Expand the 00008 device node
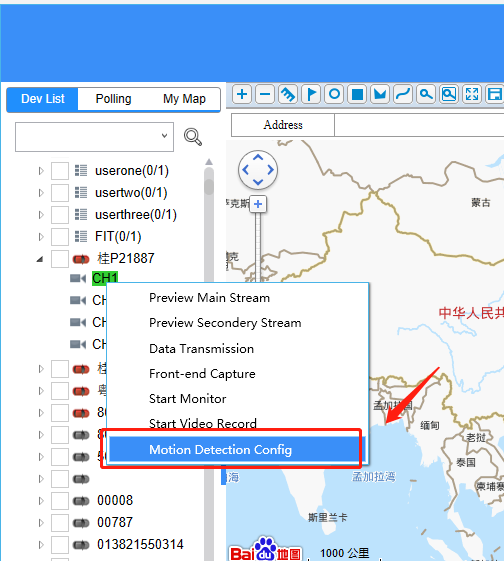 41,501
